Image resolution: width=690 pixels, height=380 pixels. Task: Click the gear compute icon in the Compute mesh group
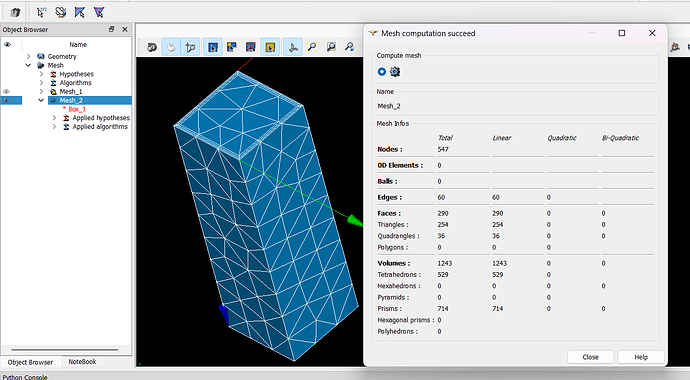(395, 72)
